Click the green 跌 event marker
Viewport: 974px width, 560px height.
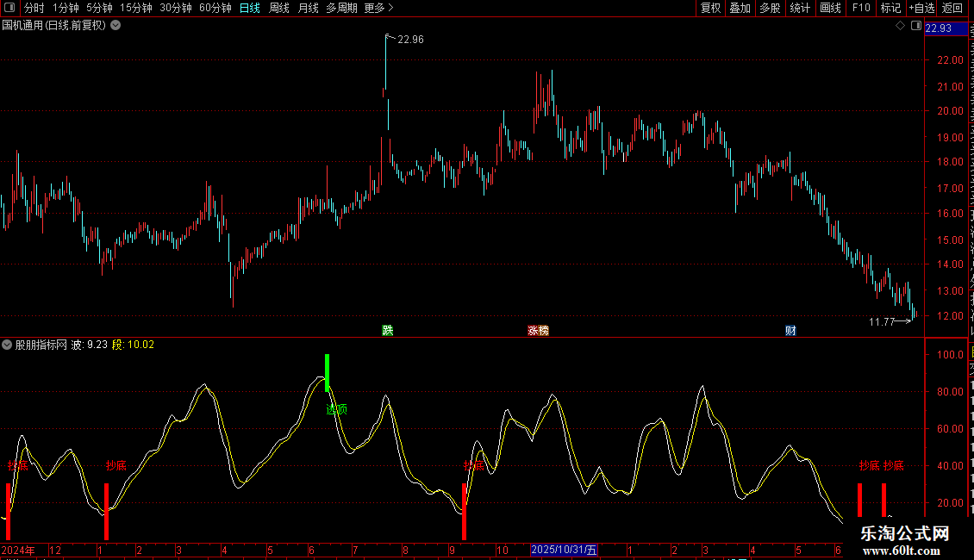coord(388,330)
